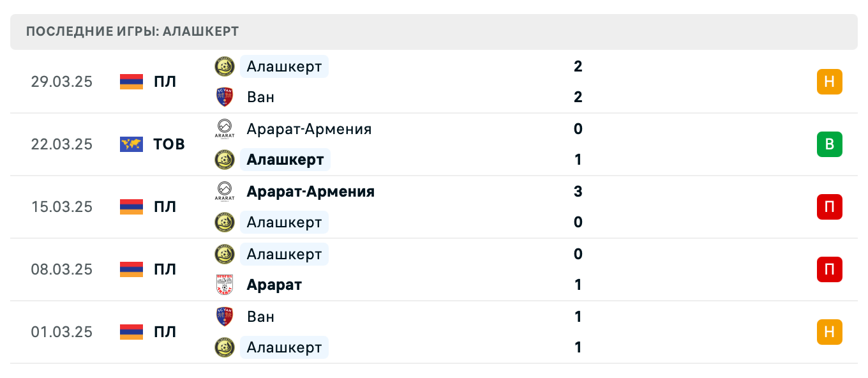Image resolution: width=868 pixels, height=378 pixels.
Task: Click the yellow Н draw badge on top match
Action: click(829, 82)
